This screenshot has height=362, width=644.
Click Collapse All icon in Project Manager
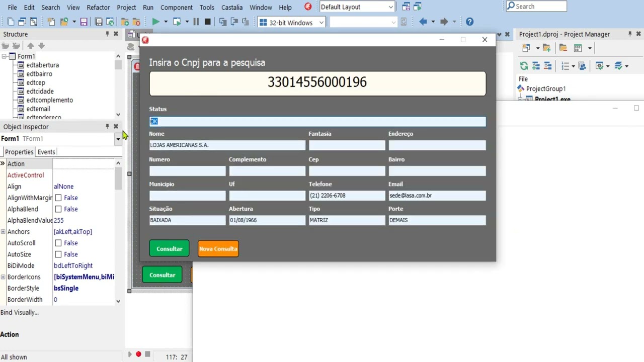coord(548,66)
